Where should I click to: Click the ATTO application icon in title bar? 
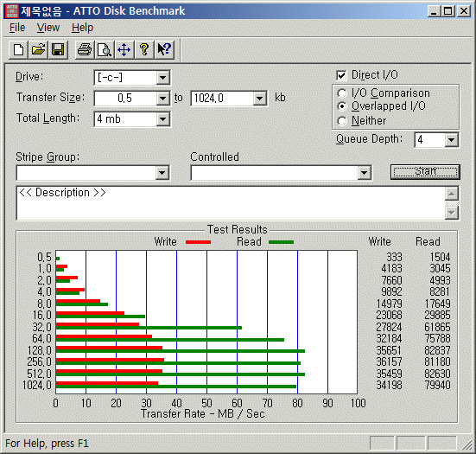(12, 11)
